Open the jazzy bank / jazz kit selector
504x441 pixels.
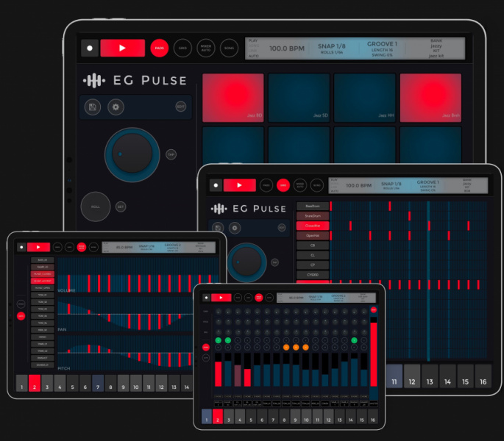[x=436, y=49]
